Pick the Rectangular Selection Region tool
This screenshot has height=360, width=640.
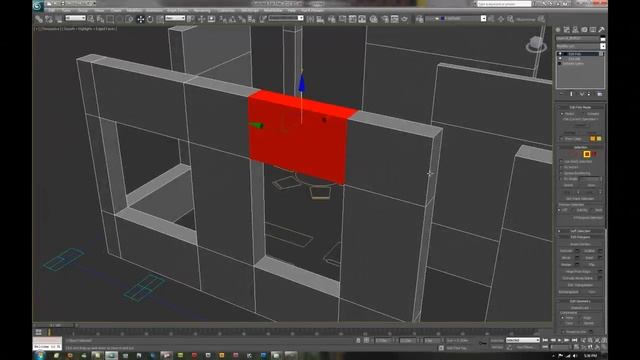[110, 19]
